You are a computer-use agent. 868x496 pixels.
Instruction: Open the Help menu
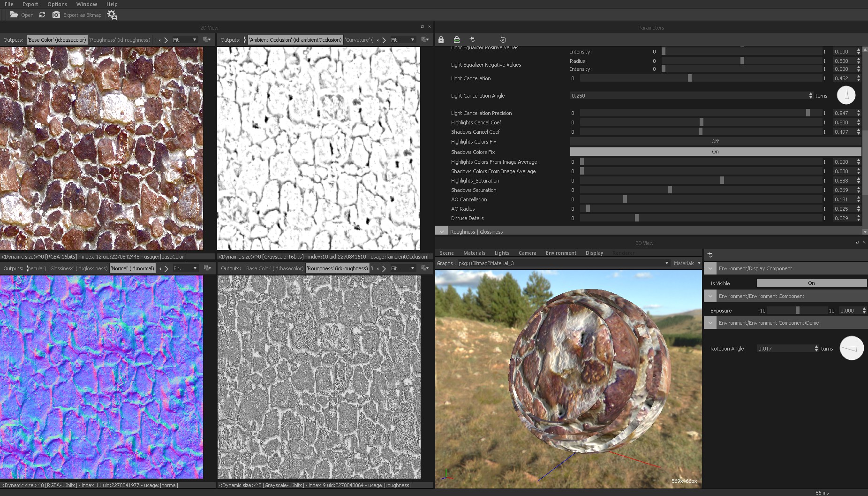click(x=112, y=4)
